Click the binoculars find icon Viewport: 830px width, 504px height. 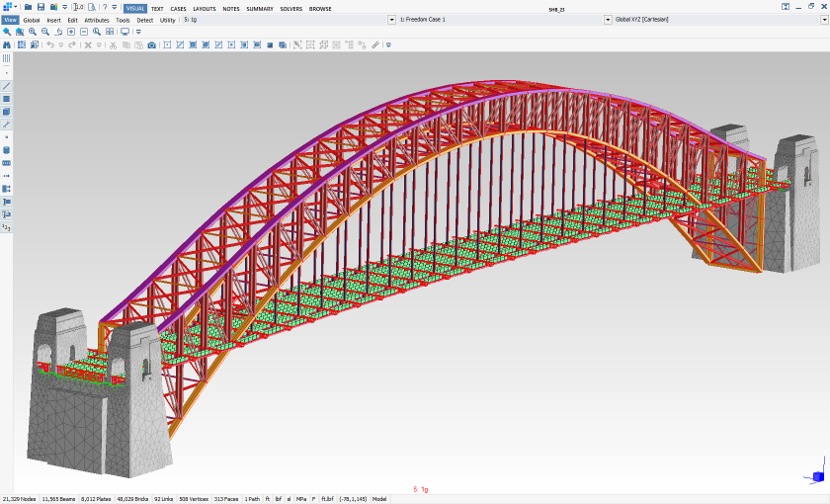pyautogui.click(x=7, y=45)
